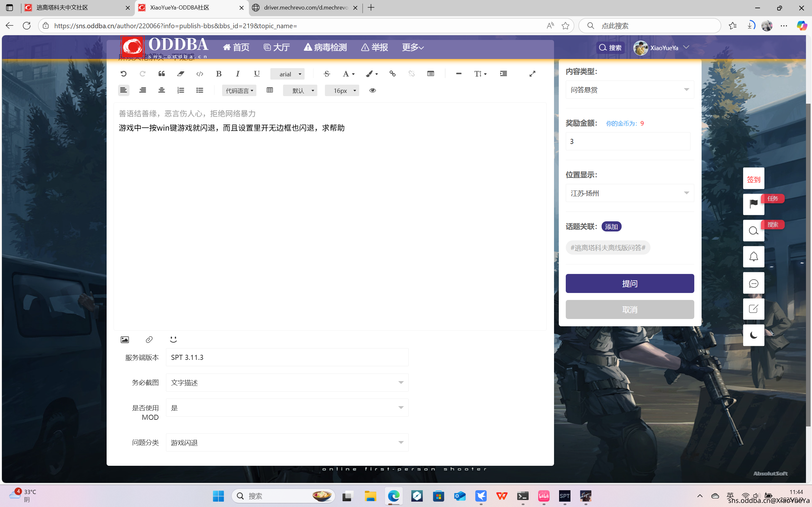
Task: Click the 取消 button
Action: coord(630,309)
